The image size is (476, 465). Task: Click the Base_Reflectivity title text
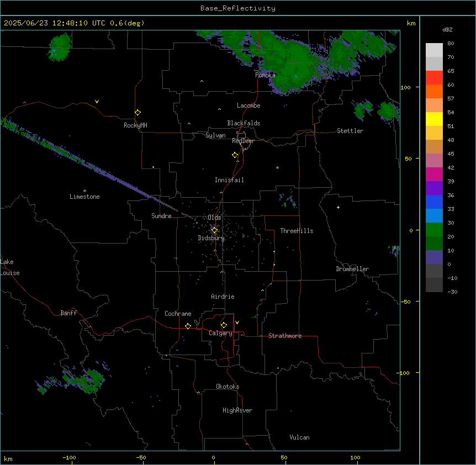pyautogui.click(x=238, y=8)
